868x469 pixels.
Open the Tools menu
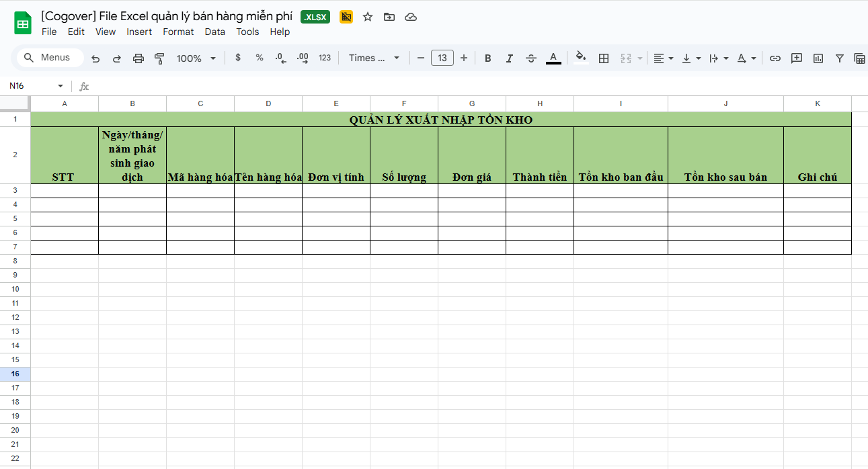pyautogui.click(x=247, y=32)
